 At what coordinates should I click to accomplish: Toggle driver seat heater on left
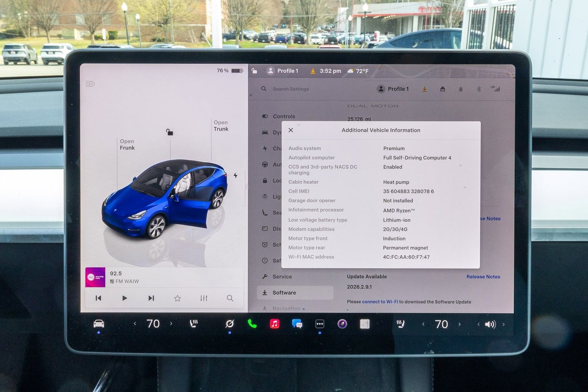(194, 324)
